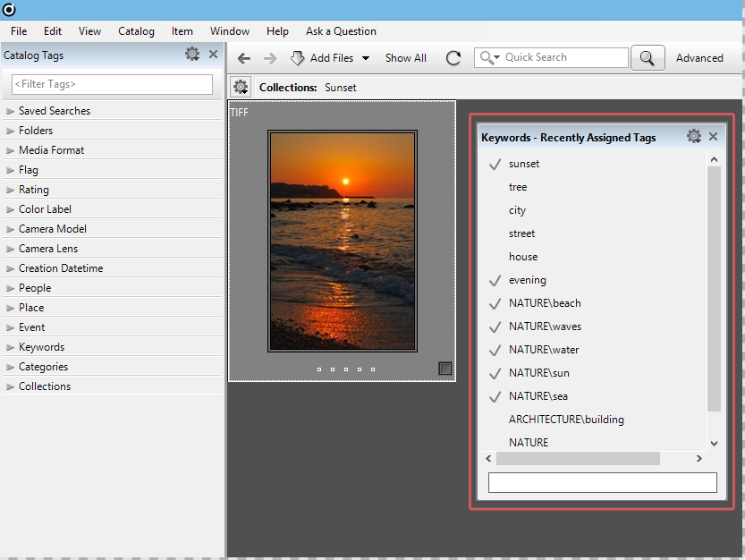The width and height of the screenshot is (745, 560).
Task: Click the application logo icon top-left
Action: 9,9
